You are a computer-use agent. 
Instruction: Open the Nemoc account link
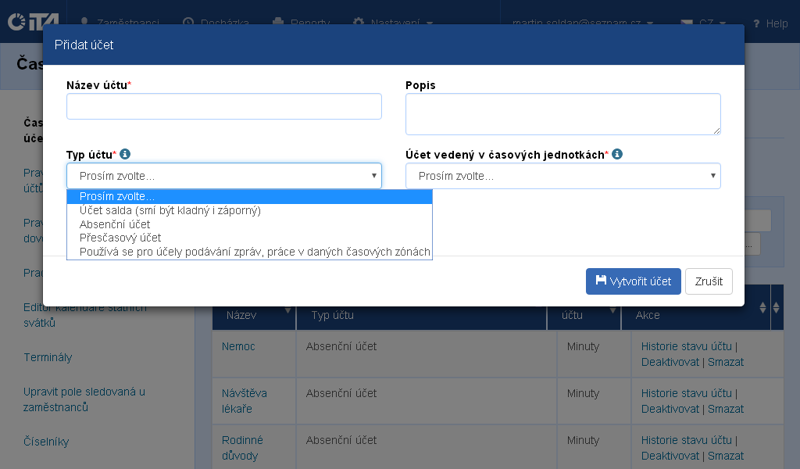[x=239, y=345]
